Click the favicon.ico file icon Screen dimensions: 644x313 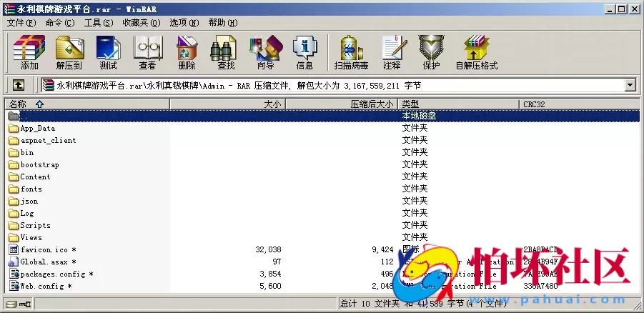(14, 249)
